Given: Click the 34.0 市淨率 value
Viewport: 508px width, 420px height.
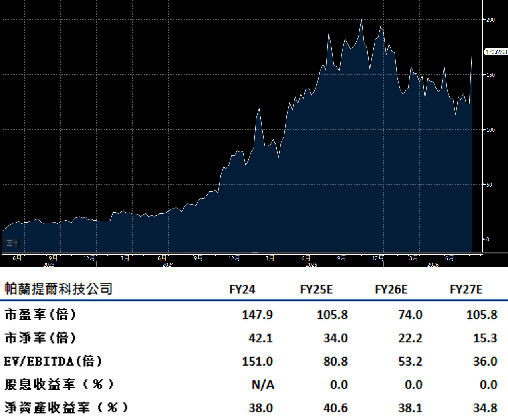Looking at the screenshot, I should (x=335, y=338).
